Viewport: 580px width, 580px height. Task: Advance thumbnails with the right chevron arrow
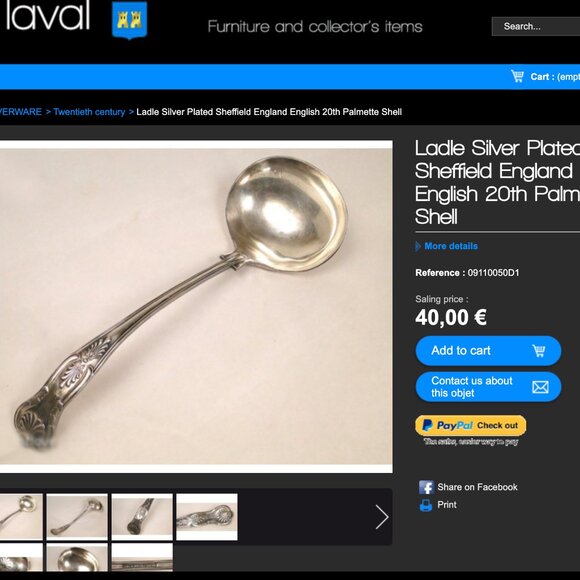pos(381,517)
